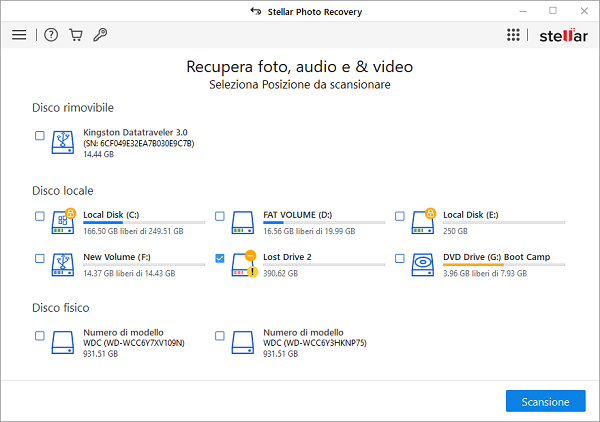Screen dimensions: 600x422
Task: Click the Local Disk (C:) drive icon
Action: click(x=63, y=220)
